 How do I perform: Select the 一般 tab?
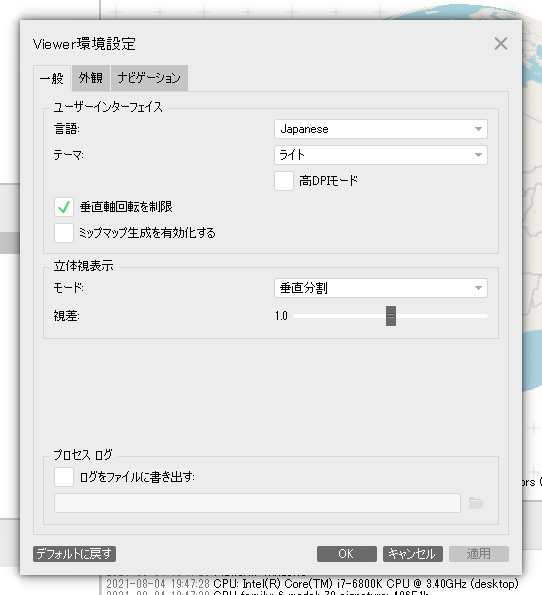(52, 78)
